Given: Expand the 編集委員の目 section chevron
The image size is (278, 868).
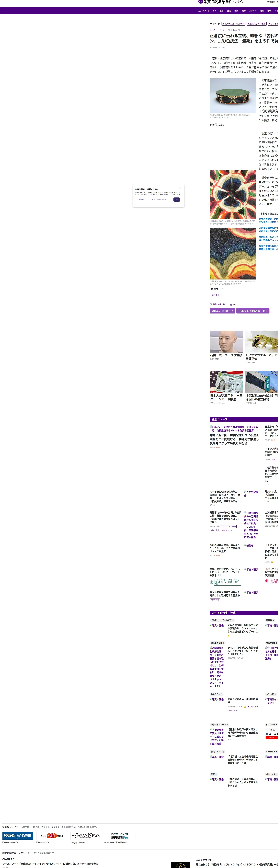Looking at the screenshot, I should tap(224, 643).
